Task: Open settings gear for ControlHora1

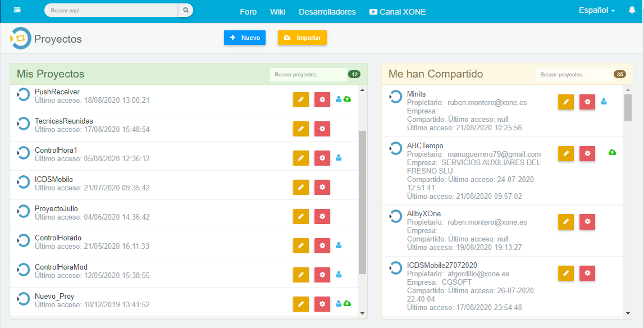Action: click(x=322, y=158)
